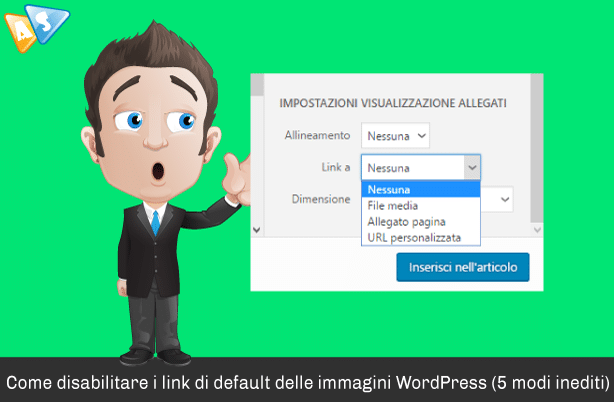The width and height of the screenshot is (614, 402).
Task: Open the Allineamento dropdown
Action: click(395, 135)
